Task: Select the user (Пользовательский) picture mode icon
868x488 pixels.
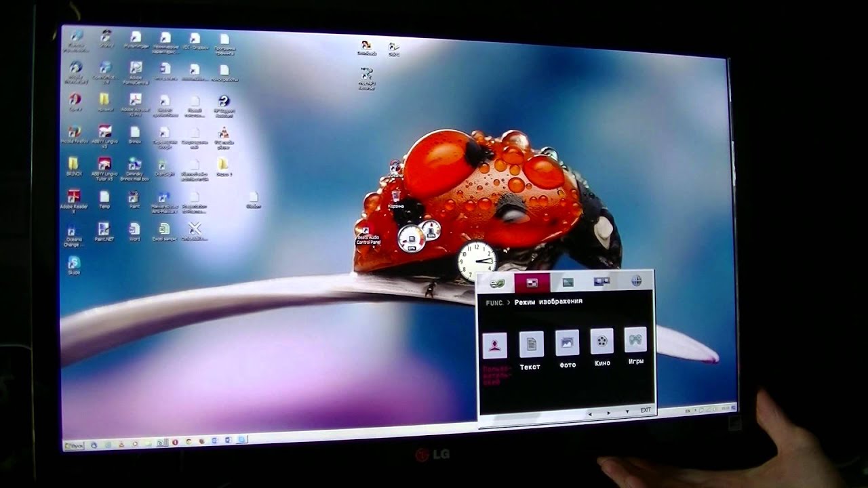Action: 495,346
